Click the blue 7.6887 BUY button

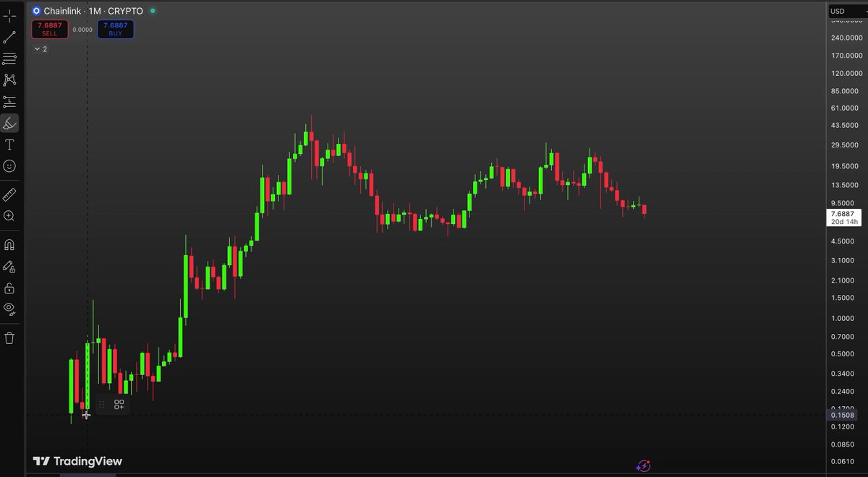[116, 30]
